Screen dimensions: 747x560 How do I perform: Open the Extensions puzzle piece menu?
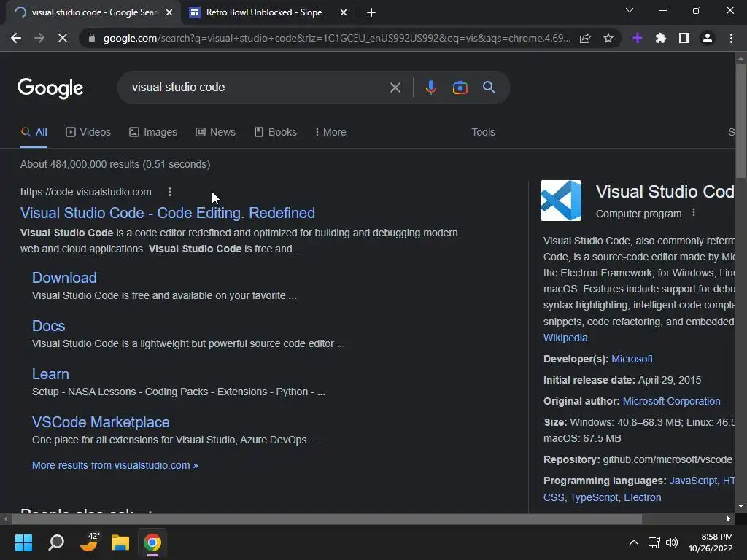[661, 38]
